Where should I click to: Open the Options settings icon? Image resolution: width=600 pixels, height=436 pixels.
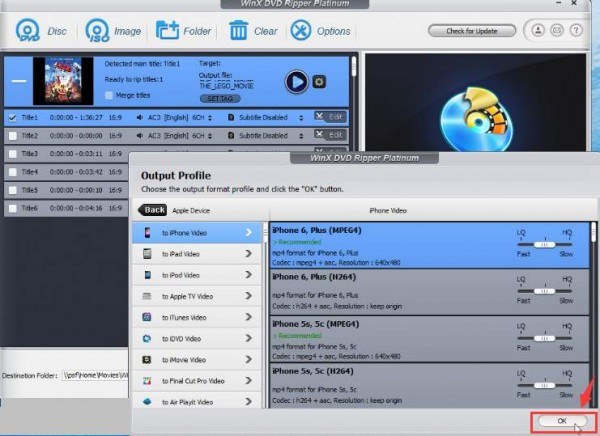pyautogui.click(x=301, y=30)
